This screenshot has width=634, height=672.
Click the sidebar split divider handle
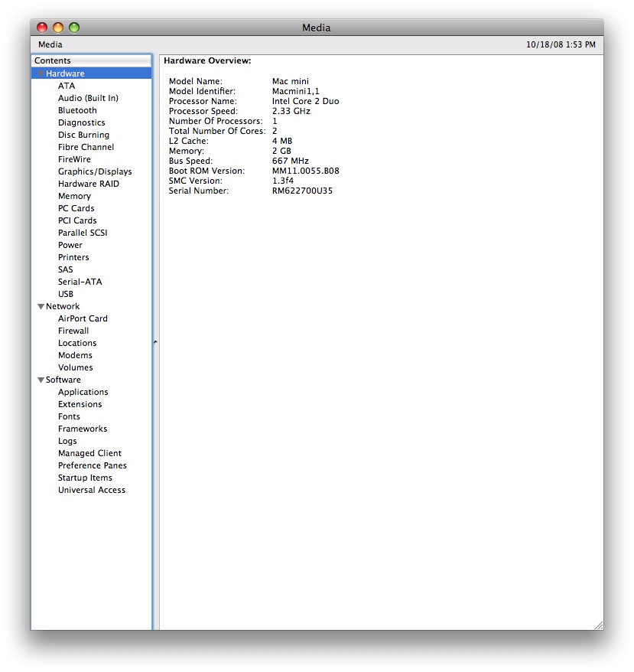pyautogui.click(x=155, y=342)
